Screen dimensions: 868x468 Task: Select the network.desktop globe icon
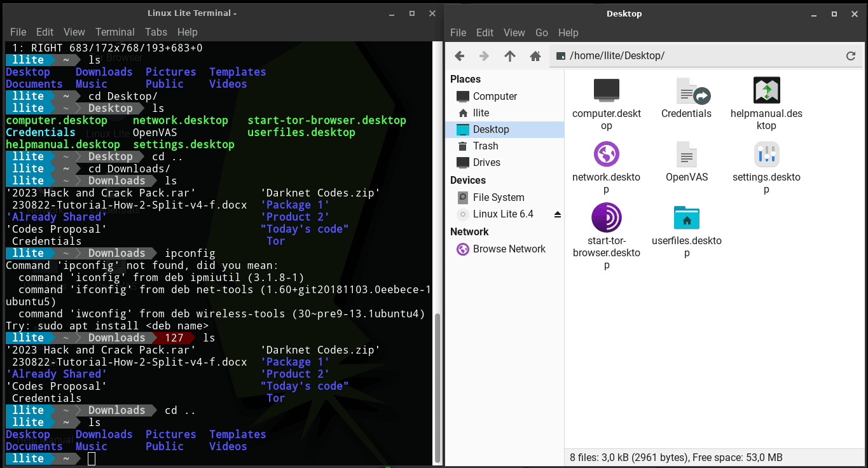click(x=606, y=155)
